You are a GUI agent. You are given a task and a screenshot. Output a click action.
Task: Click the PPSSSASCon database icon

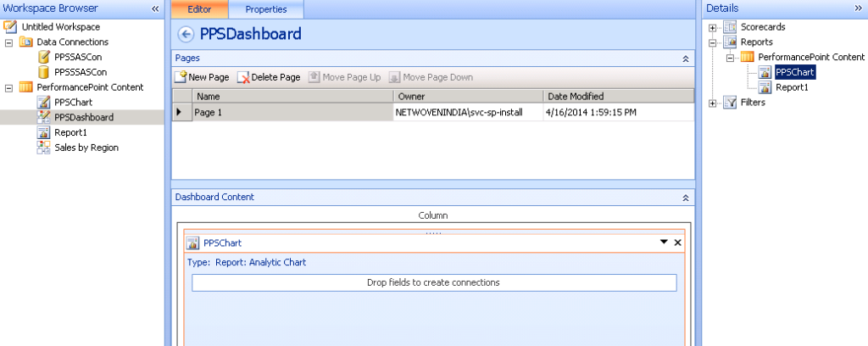click(44, 72)
